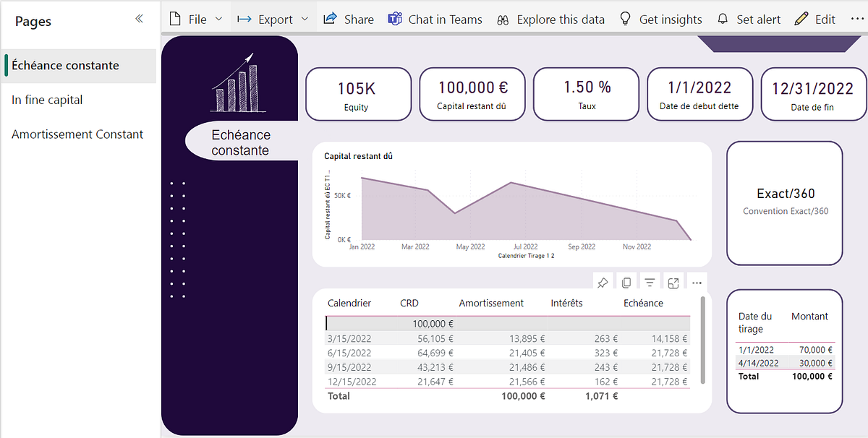Click the Explore this data binoculars icon
868x438 pixels.
[x=503, y=20]
